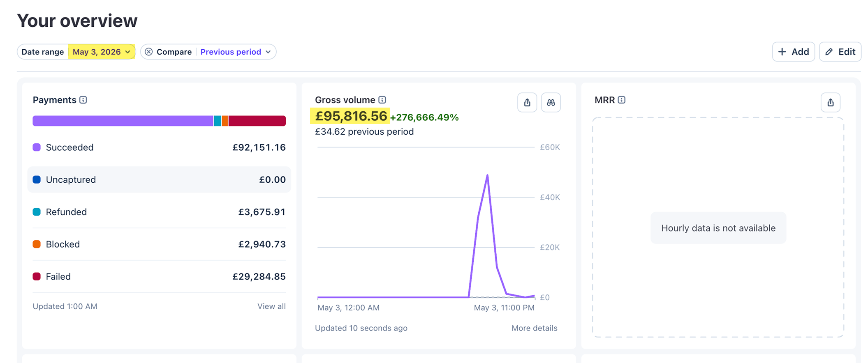Share the Gross volume chart
Viewport: 868px width, 363px height.
(x=527, y=103)
